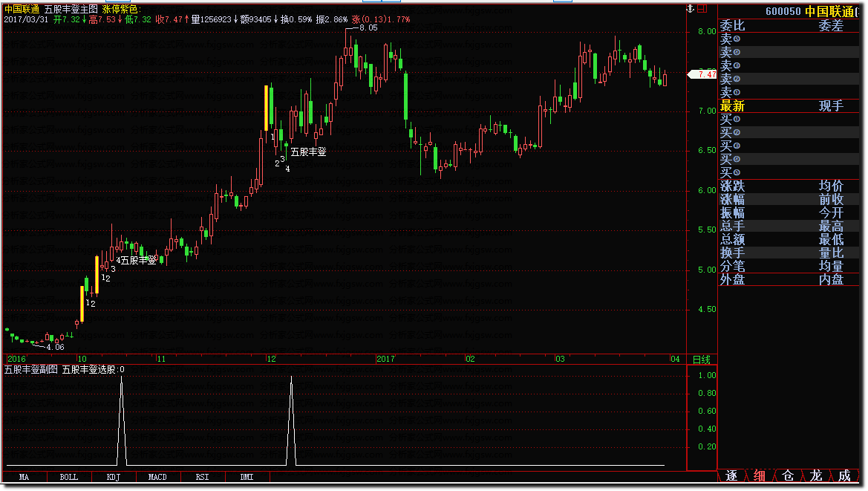Click the 五股丰登 signal label near October
868x491 pixels.
tap(138, 260)
